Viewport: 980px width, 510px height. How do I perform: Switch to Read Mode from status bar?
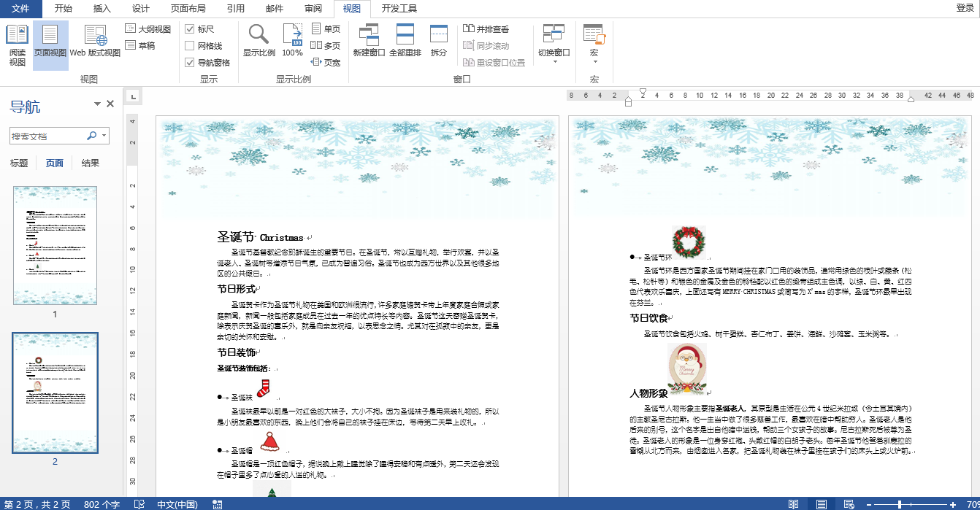794,504
